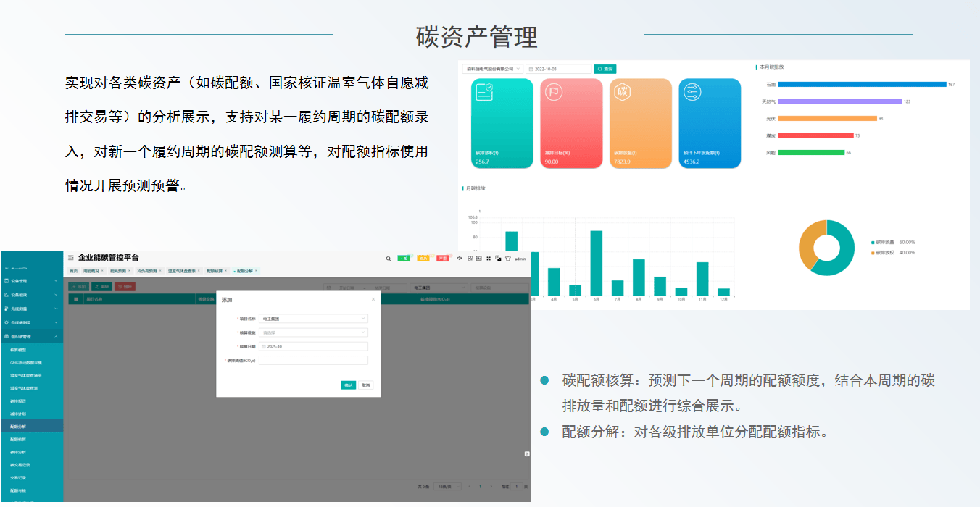Click the fullscreen icon in the header
The height and width of the screenshot is (507, 980).
click(x=489, y=259)
